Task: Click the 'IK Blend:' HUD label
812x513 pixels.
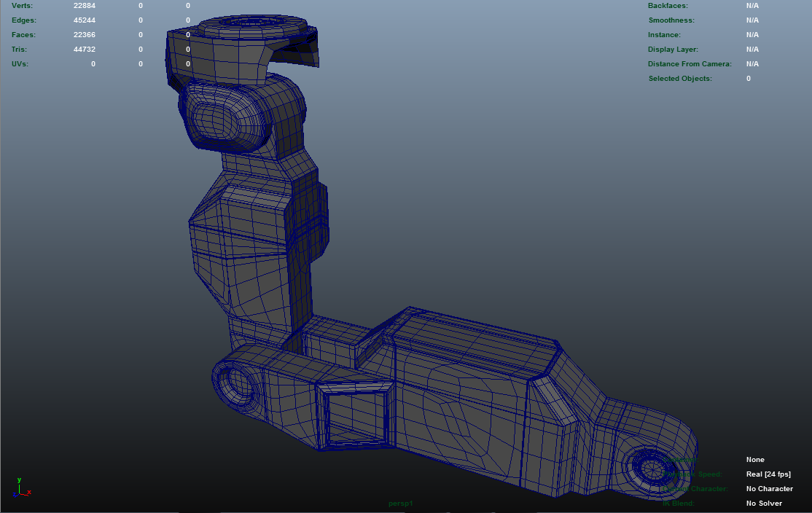Action: tap(679, 504)
